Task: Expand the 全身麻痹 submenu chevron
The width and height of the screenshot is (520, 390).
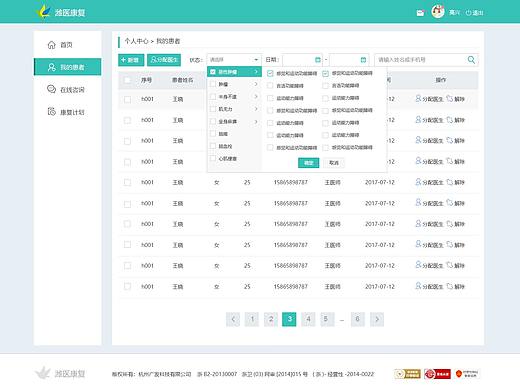Action: pyautogui.click(x=256, y=122)
